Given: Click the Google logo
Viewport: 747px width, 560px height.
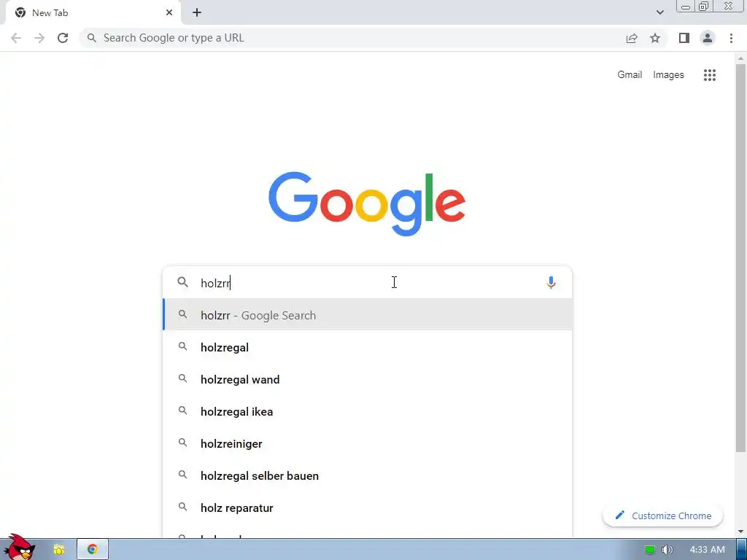Looking at the screenshot, I should point(367,203).
